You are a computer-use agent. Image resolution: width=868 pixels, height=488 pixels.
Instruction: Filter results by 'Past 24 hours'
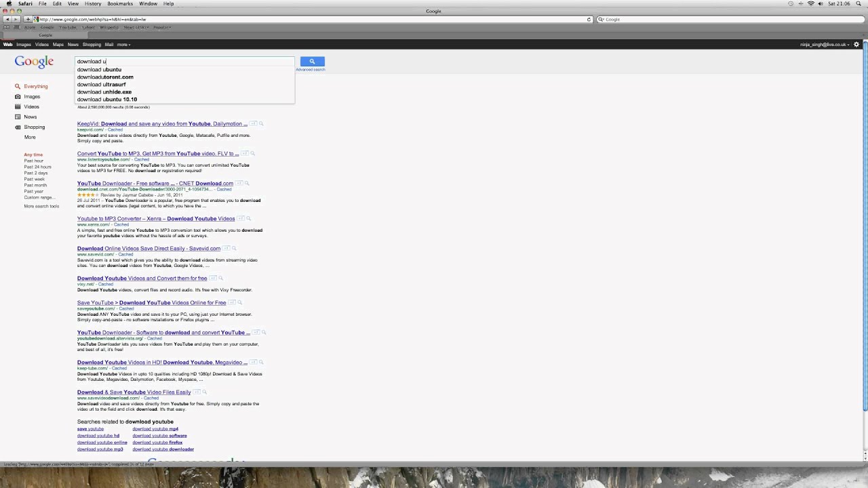tap(37, 167)
